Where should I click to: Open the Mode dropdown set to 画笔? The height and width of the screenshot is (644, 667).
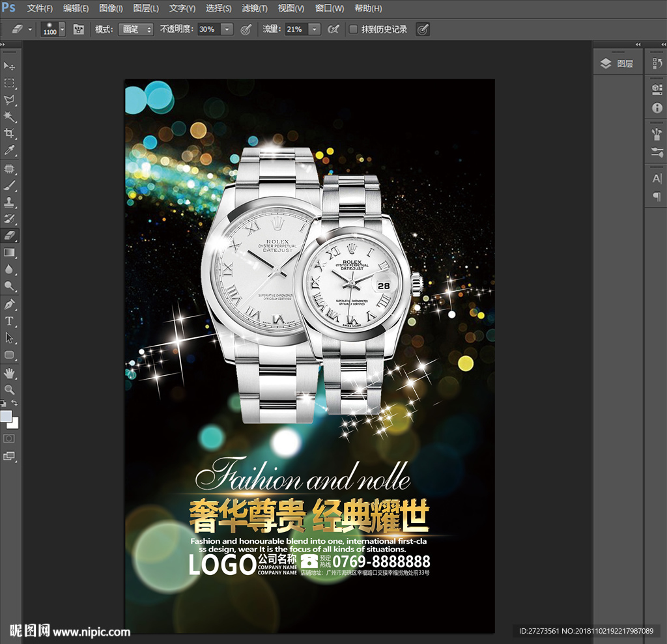coord(135,29)
